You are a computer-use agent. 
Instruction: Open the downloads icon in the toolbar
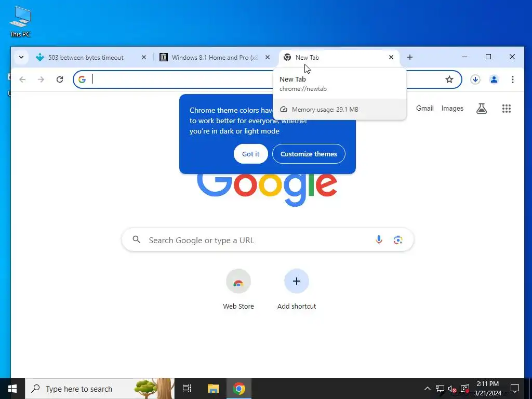tap(475, 79)
